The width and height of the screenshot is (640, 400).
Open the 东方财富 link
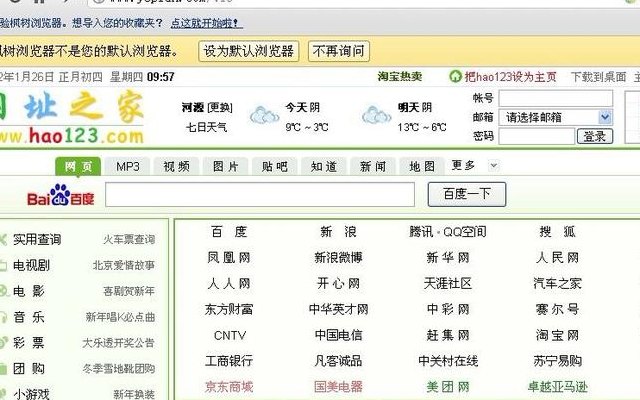(x=229, y=309)
